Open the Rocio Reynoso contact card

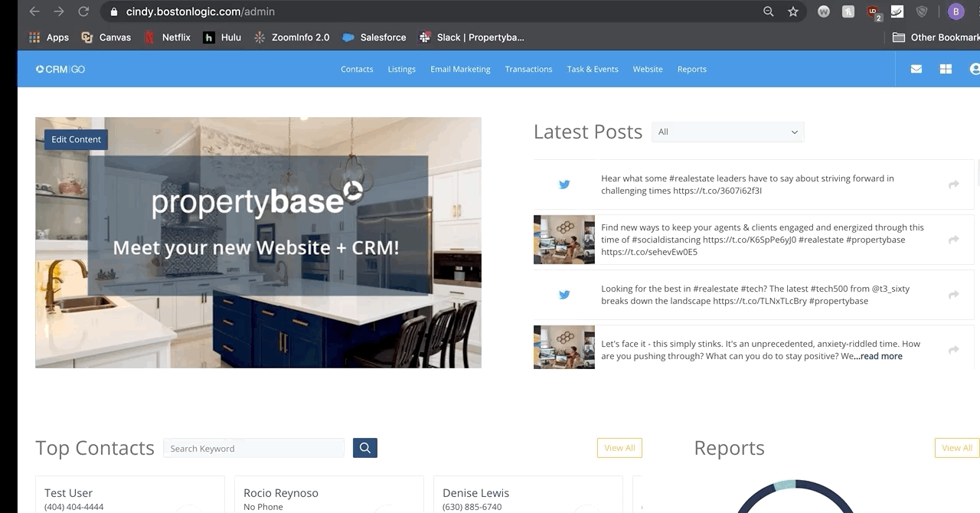(x=329, y=495)
